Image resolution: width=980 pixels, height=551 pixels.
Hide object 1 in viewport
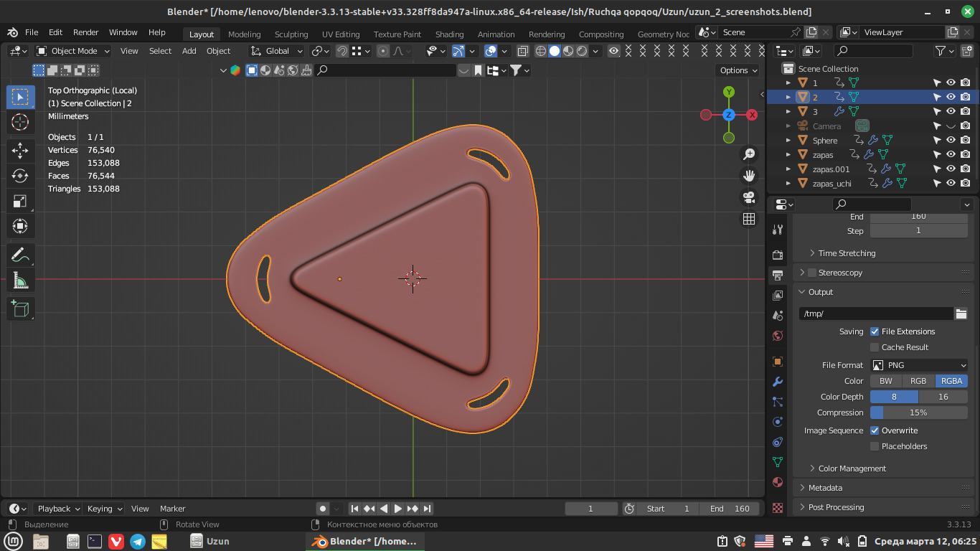[951, 83]
